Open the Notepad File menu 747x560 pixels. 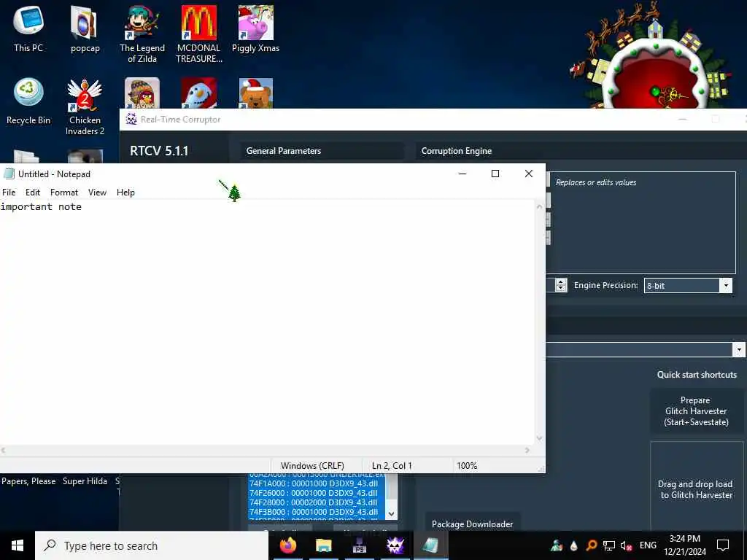coord(9,192)
